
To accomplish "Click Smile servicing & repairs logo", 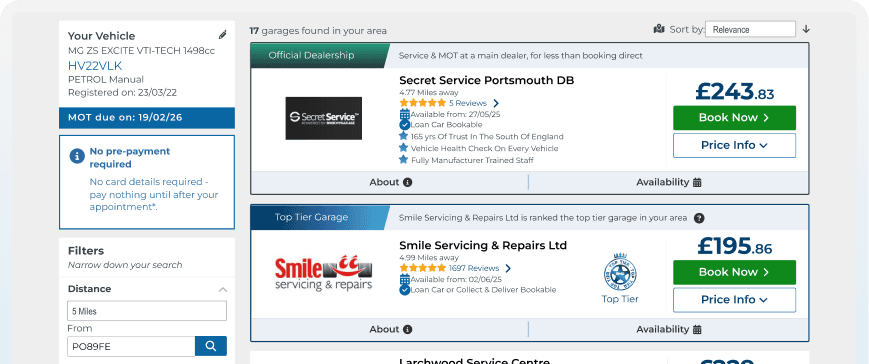I will click(x=324, y=273).
